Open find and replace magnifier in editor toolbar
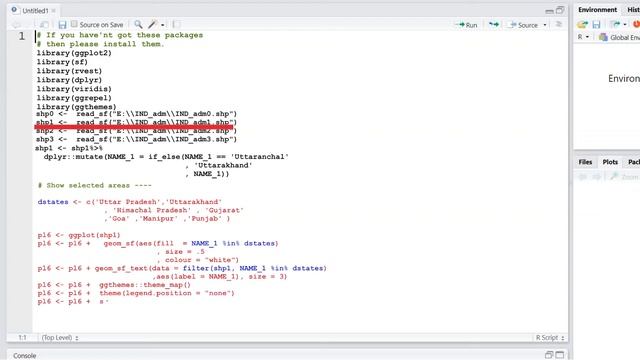This screenshot has height=360, width=640. (x=138, y=24)
